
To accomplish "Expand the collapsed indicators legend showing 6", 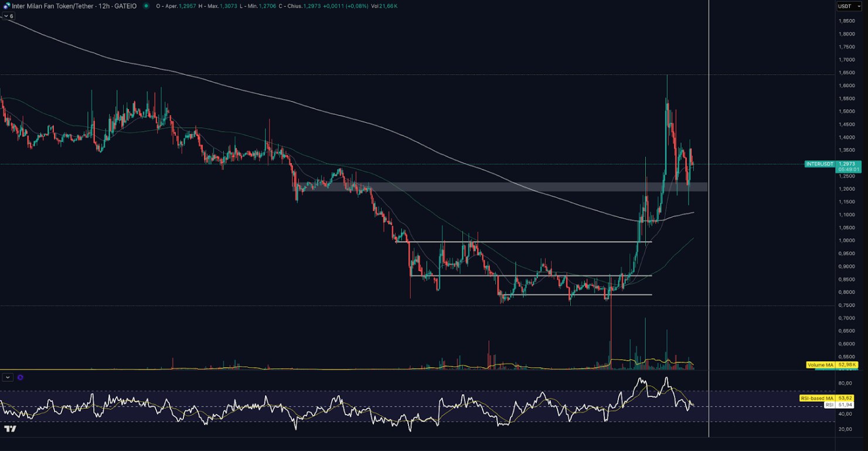I will click(x=9, y=16).
